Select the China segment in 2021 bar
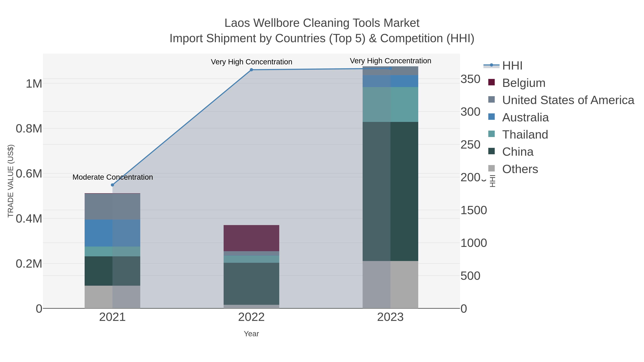 (x=113, y=271)
